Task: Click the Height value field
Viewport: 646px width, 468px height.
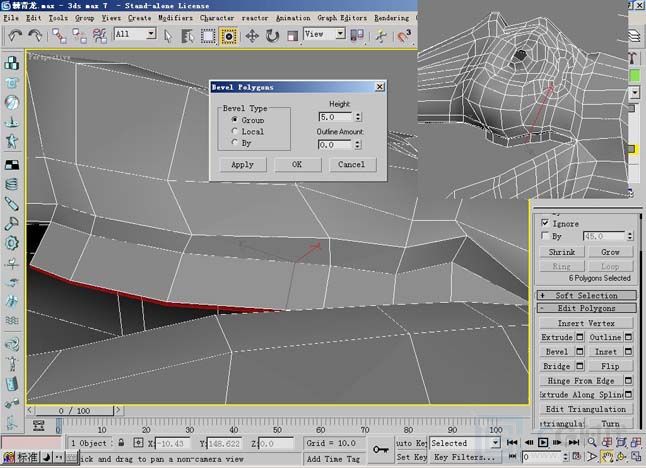Action: [x=336, y=117]
